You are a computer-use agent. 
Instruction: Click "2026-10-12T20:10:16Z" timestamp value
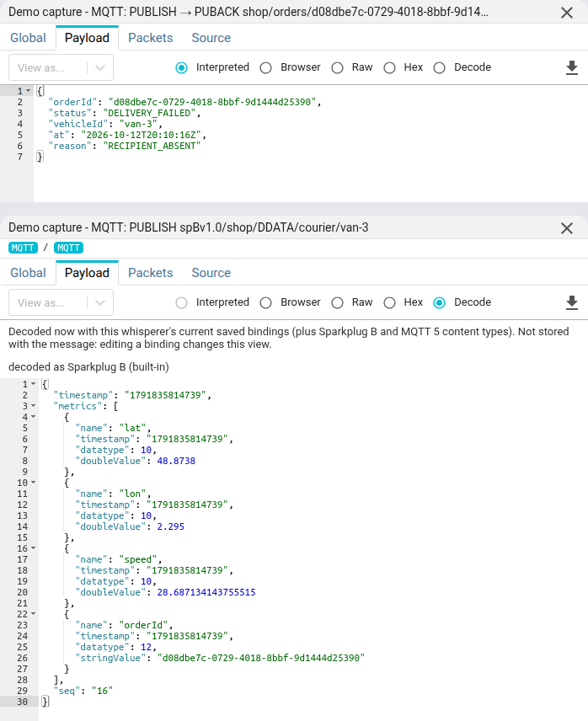(142, 135)
